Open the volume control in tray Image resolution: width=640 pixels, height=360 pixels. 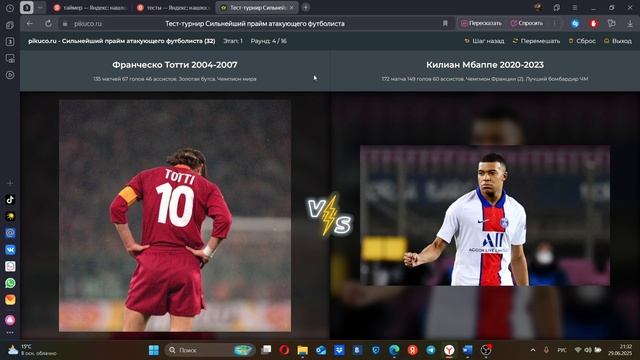pyautogui.click(x=588, y=350)
